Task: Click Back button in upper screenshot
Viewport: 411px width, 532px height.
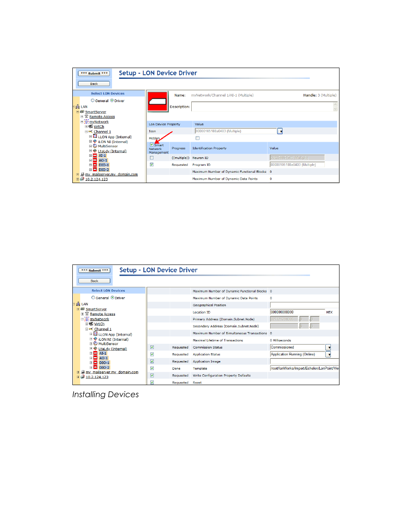Action: point(94,84)
